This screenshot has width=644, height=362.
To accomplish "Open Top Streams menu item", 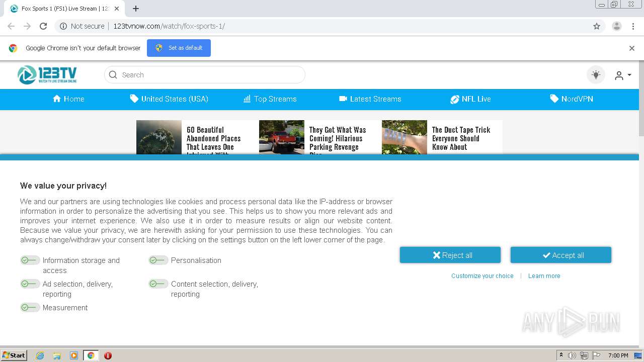I will click(270, 99).
